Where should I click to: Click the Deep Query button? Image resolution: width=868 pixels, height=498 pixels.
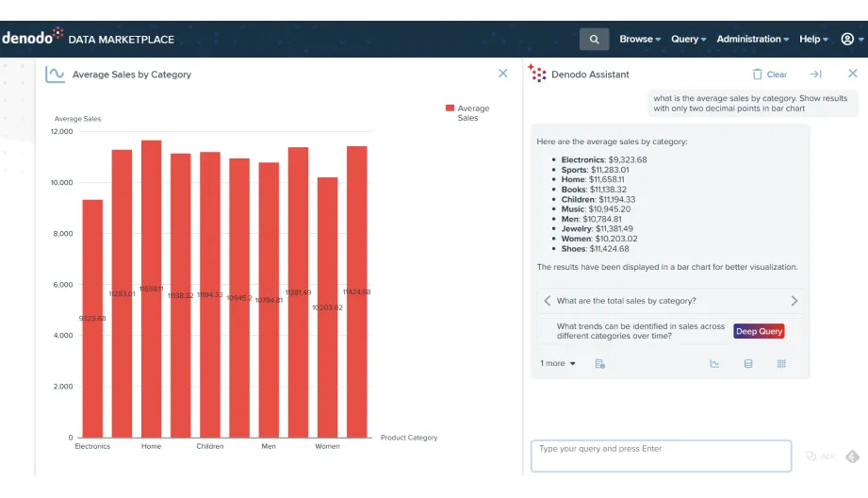coord(759,331)
